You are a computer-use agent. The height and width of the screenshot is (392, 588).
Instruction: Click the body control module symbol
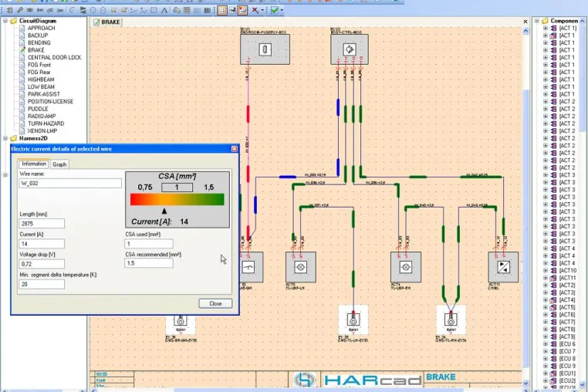(349, 49)
